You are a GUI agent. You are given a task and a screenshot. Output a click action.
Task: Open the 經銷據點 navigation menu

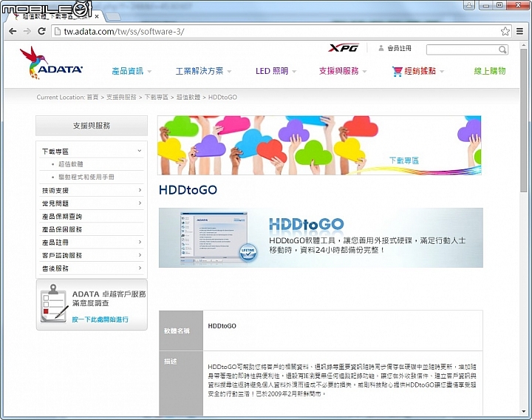click(x=420, y=71)
